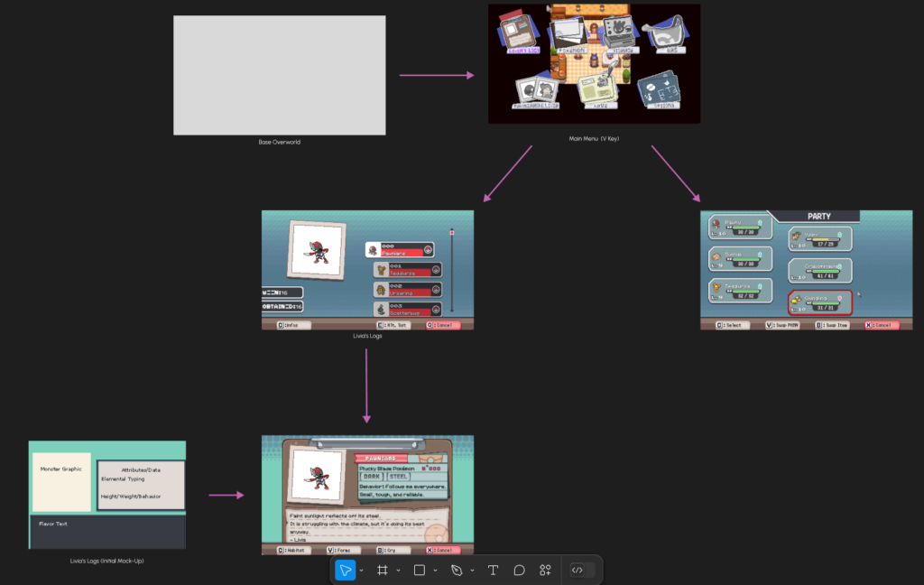Click the 'Attributes/Data' wireframe box

[141, 486]
